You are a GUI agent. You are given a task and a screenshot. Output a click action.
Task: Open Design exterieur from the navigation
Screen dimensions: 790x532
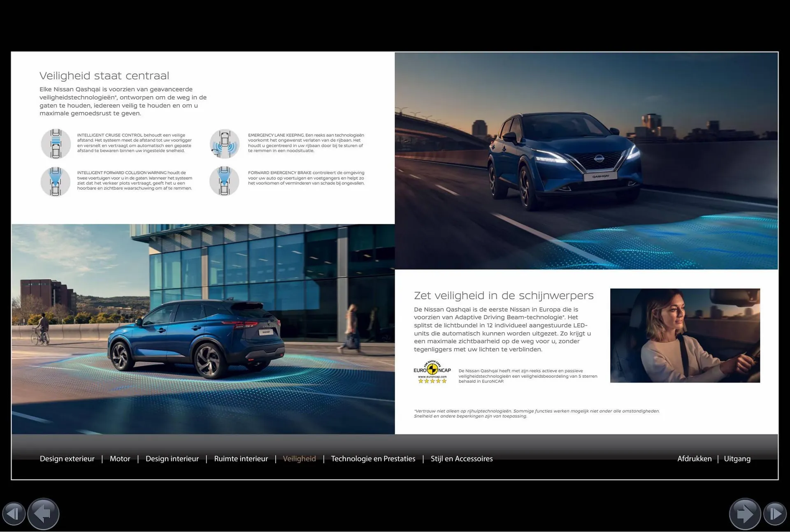coord(67,458)
